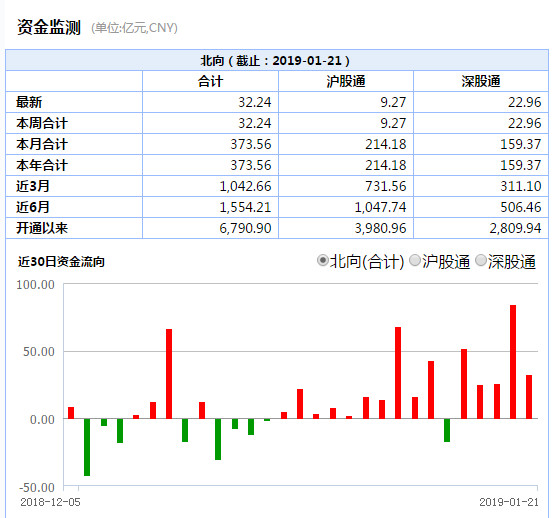Click the 资金监测 heading
This screenshot has height=518, width=553.
[49, 27]
